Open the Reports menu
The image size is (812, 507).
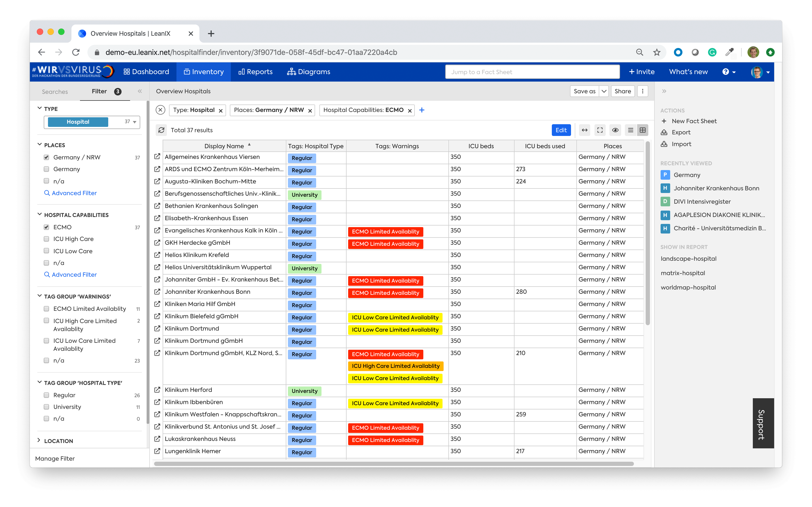pos(255,72)
